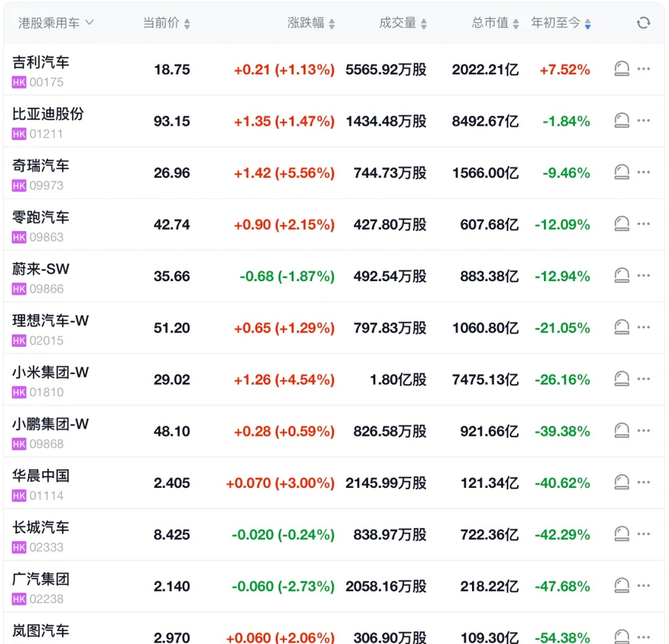Click change -0.68 (-1.87%)
The width and height of the screenshot is (669, 644).
coord(287,276)
